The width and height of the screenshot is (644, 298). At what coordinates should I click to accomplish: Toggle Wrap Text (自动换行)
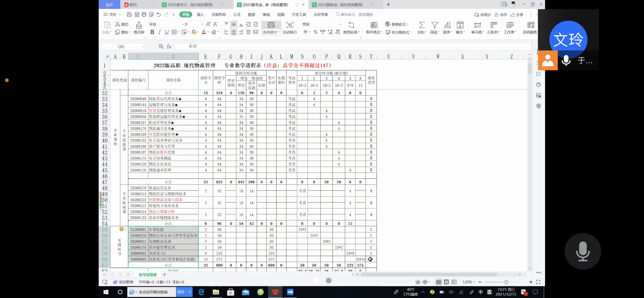click(x=290, y=25)
